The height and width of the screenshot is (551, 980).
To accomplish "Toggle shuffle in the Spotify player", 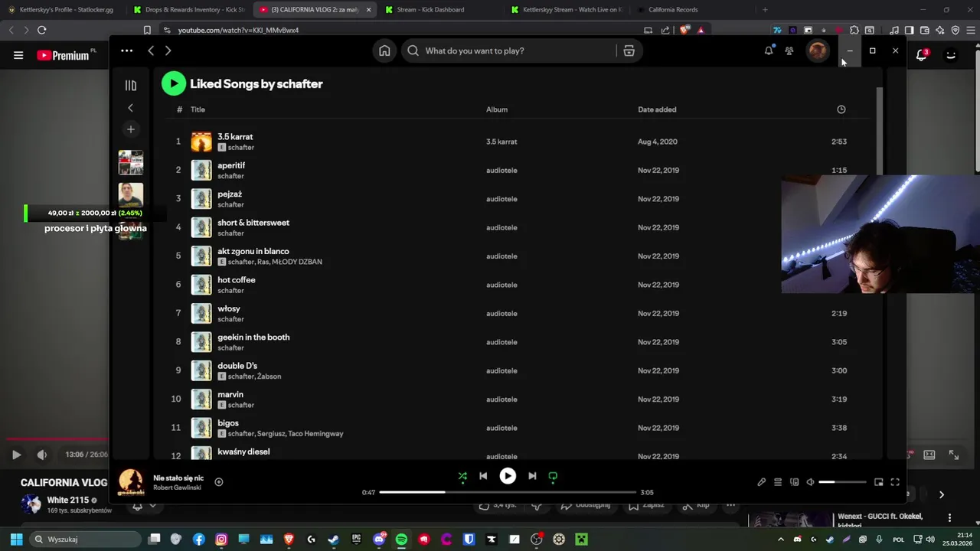I will (462, 476).
